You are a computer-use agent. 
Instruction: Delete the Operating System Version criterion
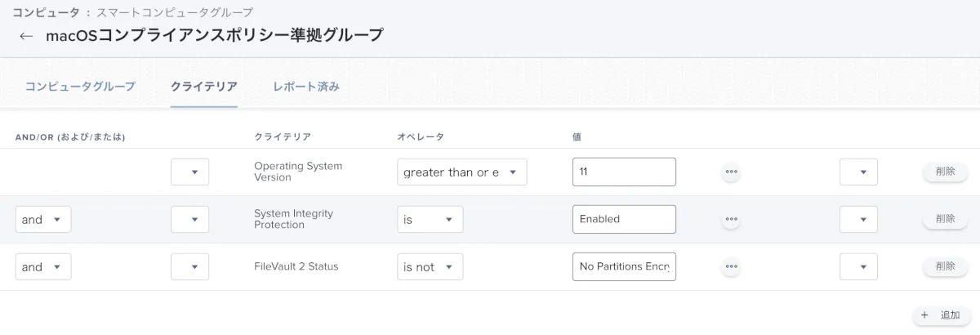click(x=945, y=172)
